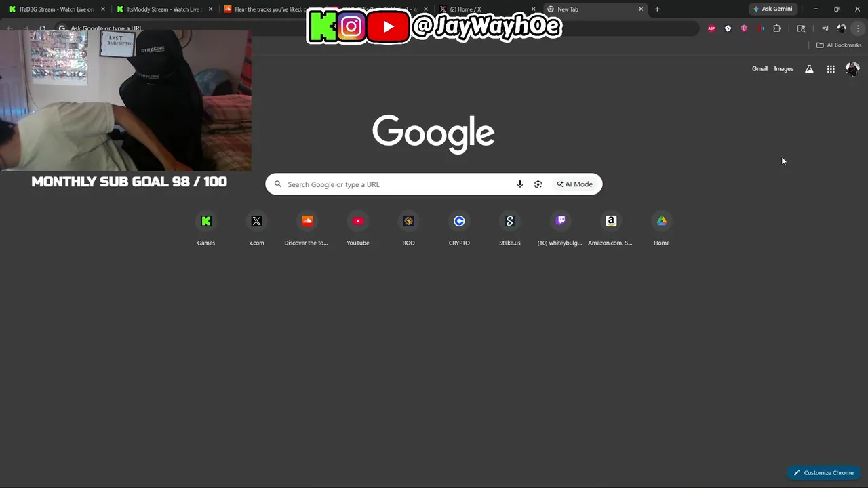Open the Twitch '(10) whiteybulg...' shortcut
868x488 pixels.
[560, 228]
